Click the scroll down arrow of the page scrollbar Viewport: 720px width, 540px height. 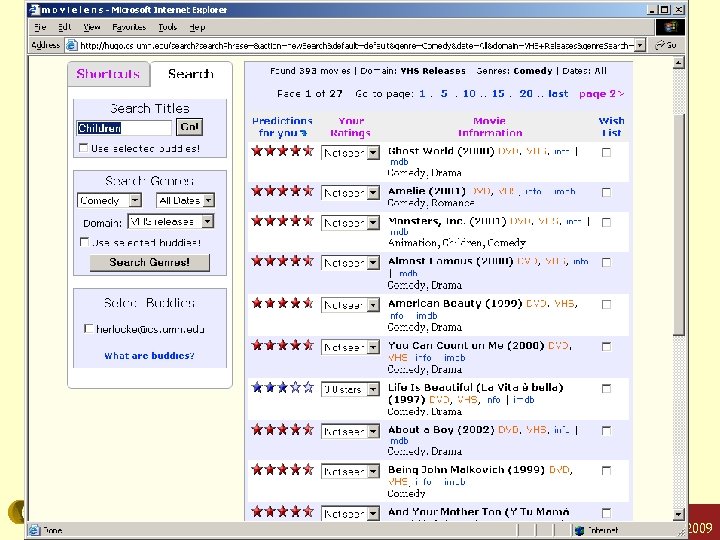click(679, 515)
